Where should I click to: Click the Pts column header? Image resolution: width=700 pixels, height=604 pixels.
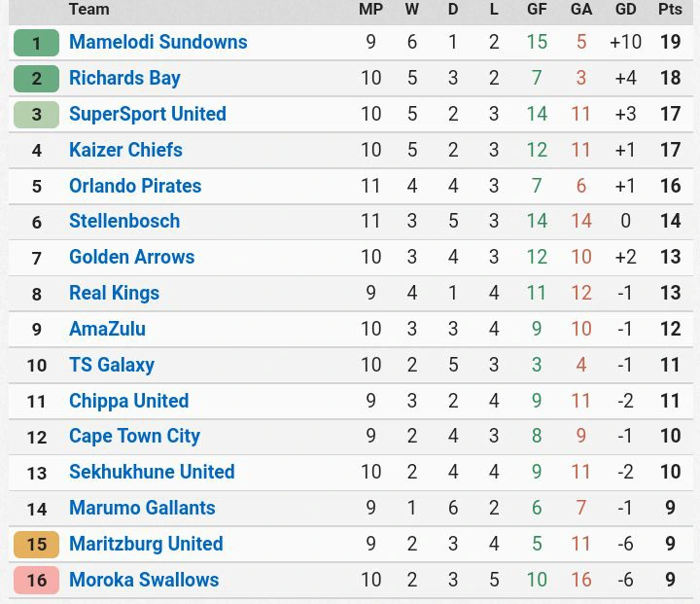point(670,9)
